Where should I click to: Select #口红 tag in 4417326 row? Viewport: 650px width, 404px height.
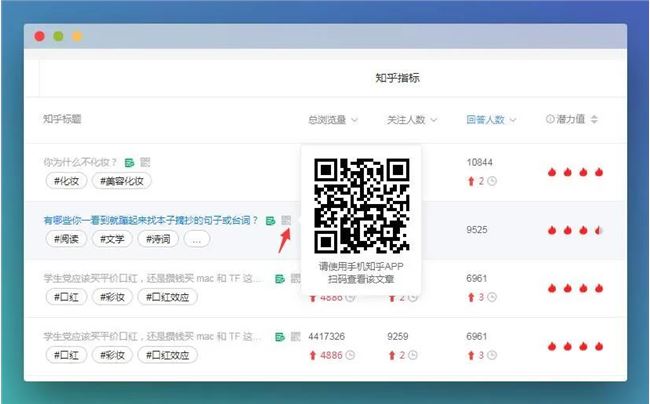tap(66, 355)
